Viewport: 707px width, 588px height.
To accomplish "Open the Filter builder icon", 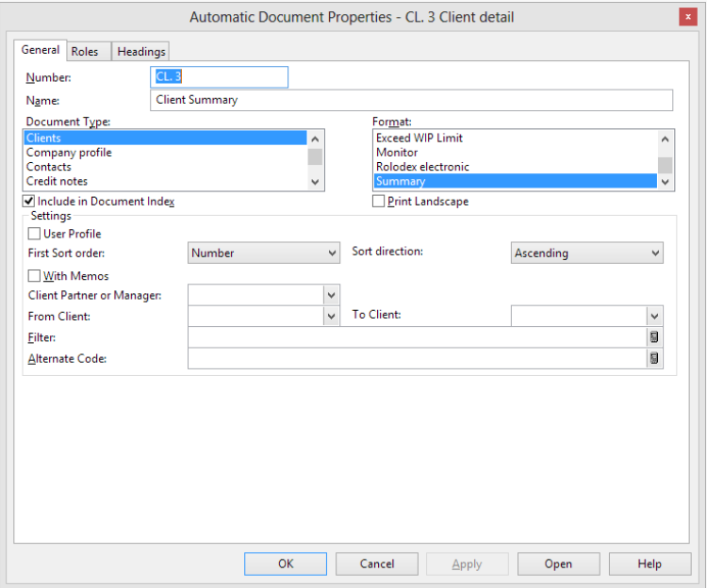I will point(654,337).
